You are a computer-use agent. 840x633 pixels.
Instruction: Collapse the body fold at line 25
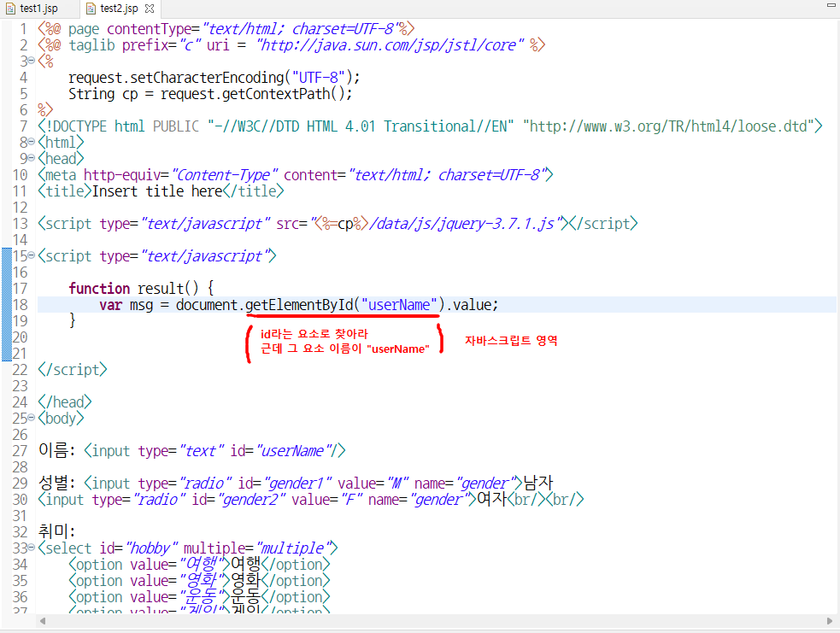[31, 418]
